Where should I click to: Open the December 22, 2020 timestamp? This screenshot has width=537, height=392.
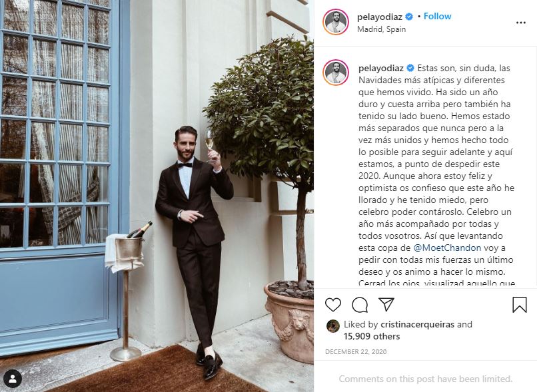tap(356, 351)
